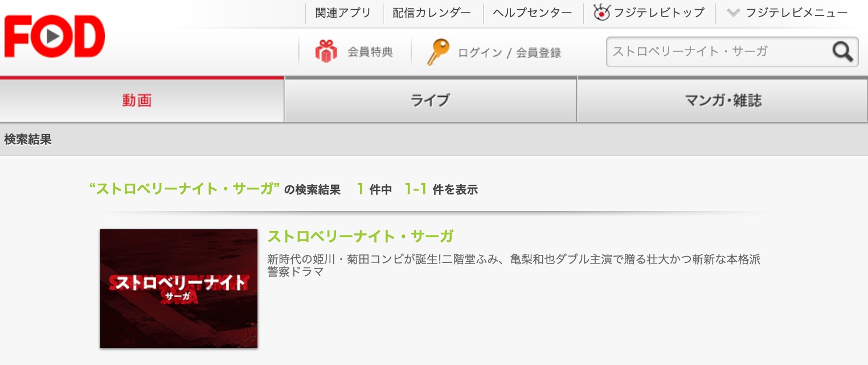The width and height of the screenshot is (868, 365).
Task: Click the magnifying glass search icon
Action: 842,52
